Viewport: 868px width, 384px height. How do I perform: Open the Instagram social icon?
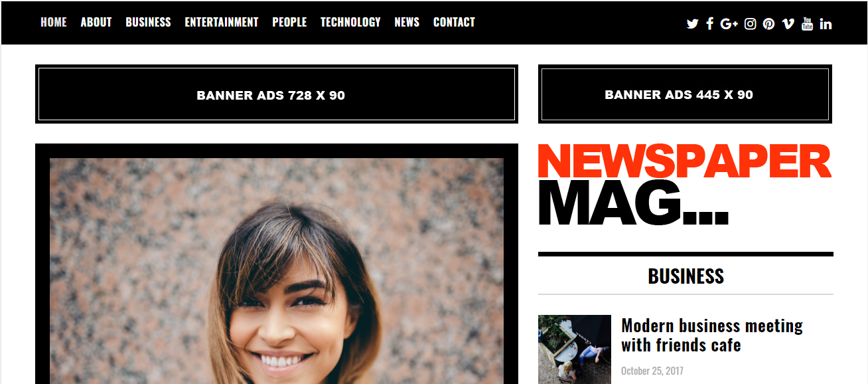coord(750,24)
